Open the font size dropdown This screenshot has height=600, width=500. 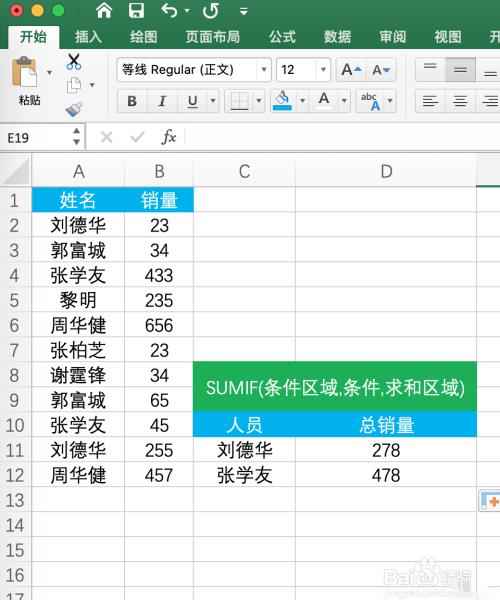point(323,70)
